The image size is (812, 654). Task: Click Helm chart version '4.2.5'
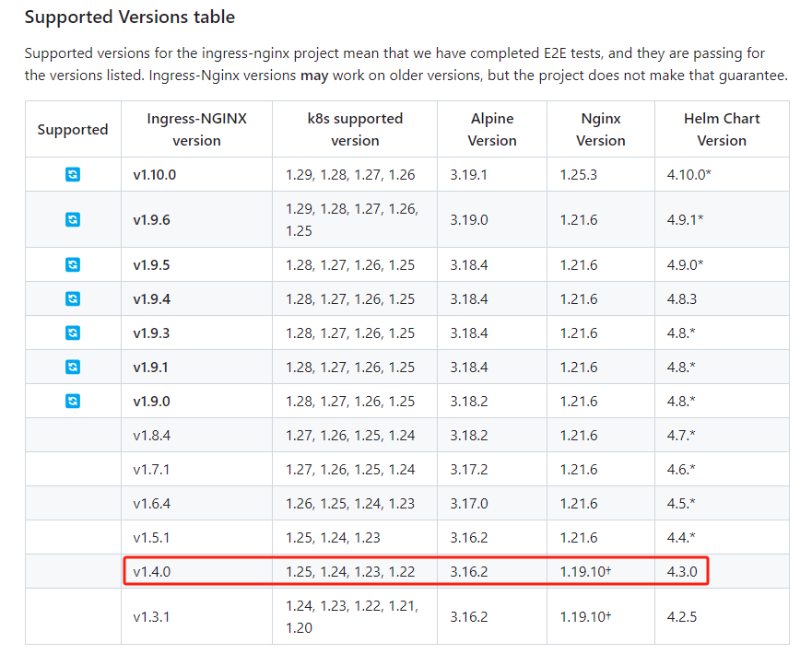coord(682,617)
